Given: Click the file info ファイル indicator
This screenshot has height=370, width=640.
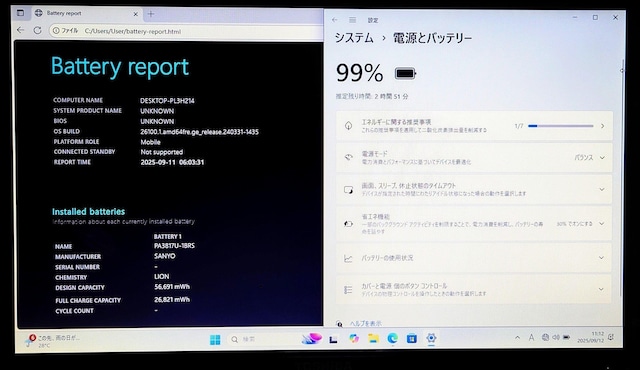Looking at the screenshot, I should point(66,31).
